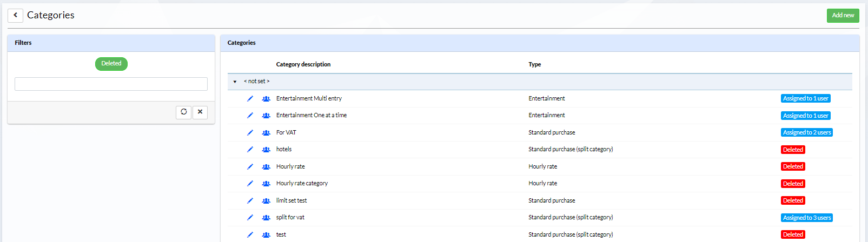Click Assigned to 2 users badge

(807, 132)
